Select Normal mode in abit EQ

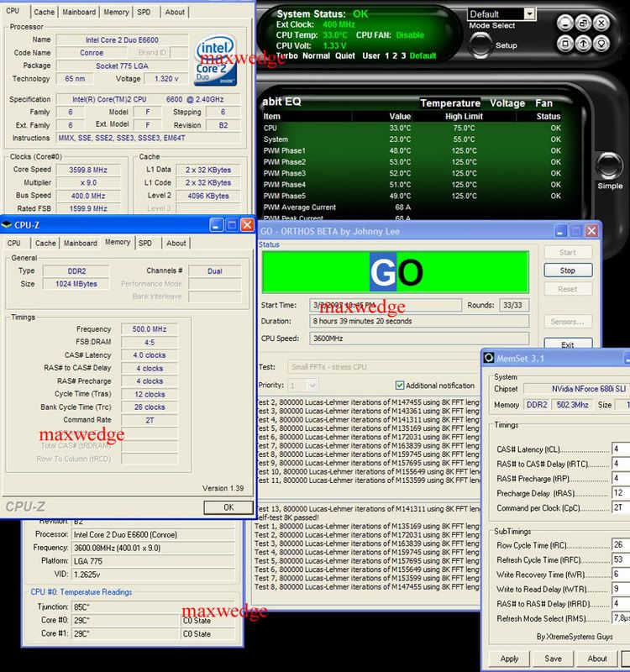[x=317, y=55]
